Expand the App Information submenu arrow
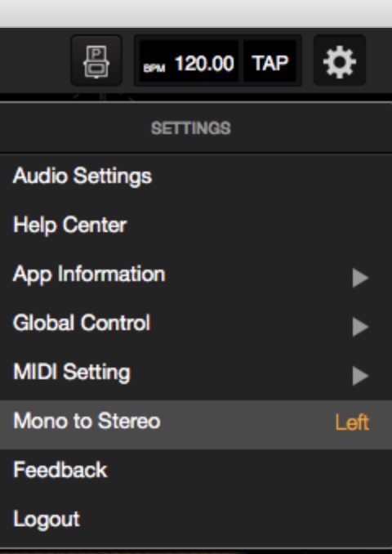The height and width of the screenshot is (554, 392). tap(360, 278)
